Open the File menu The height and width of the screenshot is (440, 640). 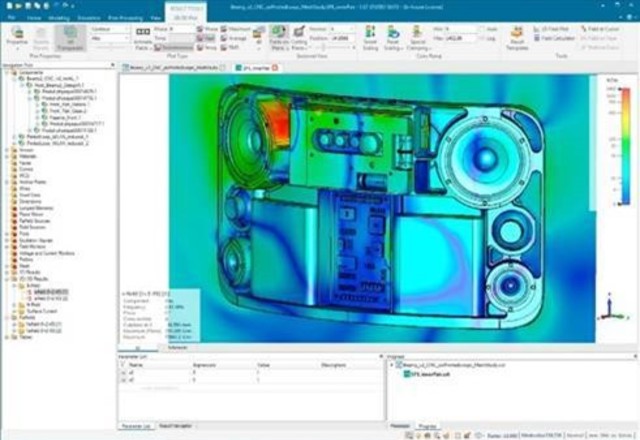pyautogui.click(x=12, y=18)
